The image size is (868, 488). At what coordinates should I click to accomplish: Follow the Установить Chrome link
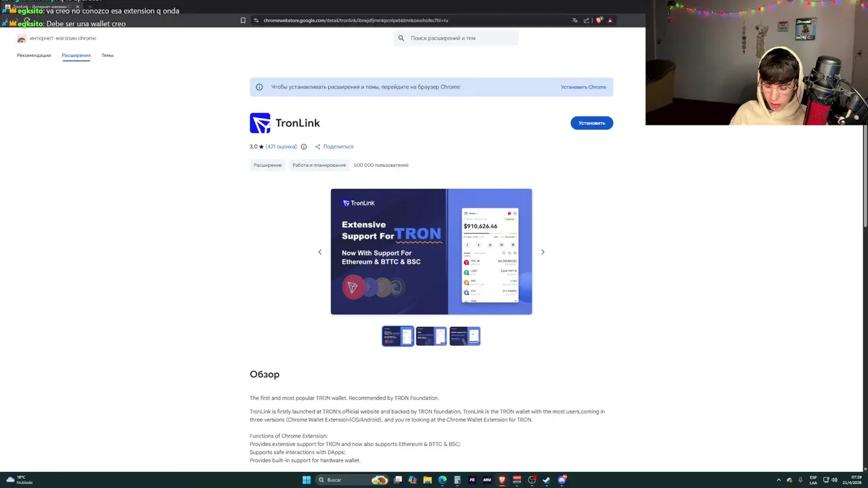[x=583, y=87]
